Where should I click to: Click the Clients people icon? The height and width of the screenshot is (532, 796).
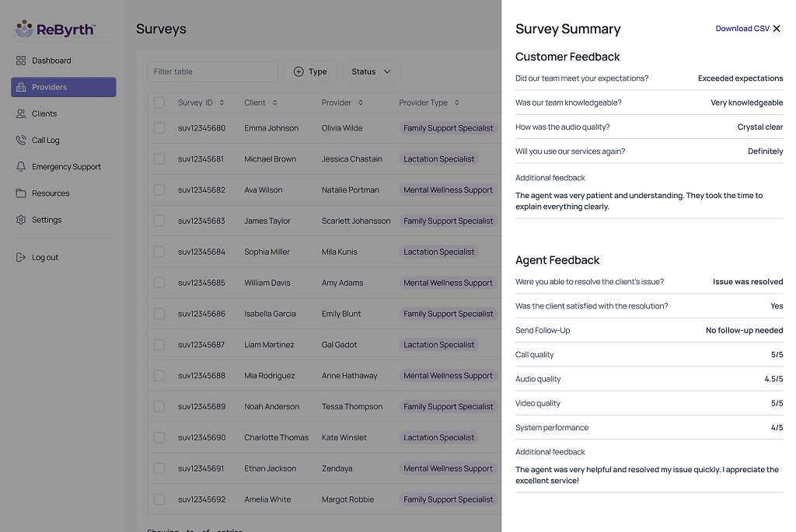pos(21,113)
